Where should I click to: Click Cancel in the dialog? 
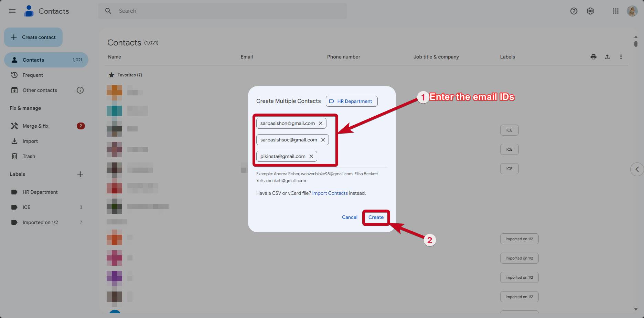(x=350, y=217)
